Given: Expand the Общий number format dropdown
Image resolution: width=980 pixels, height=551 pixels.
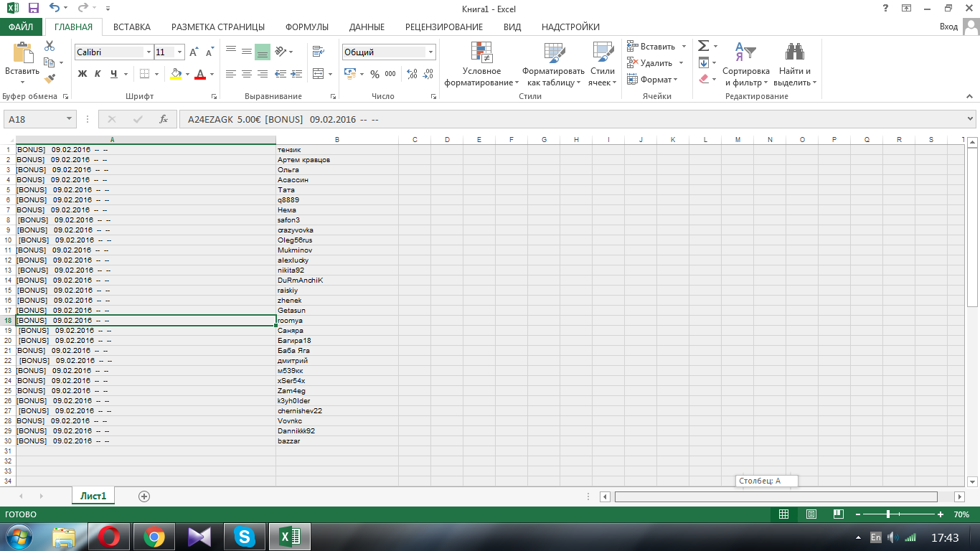Looking at the screenshot, I should pyautogui.click(x=430, y=52).
